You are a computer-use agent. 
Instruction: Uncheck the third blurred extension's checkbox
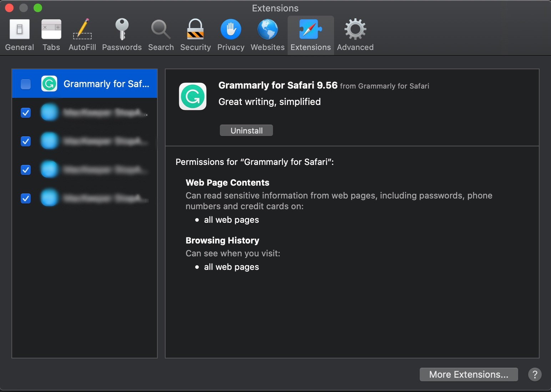(26, 170)
